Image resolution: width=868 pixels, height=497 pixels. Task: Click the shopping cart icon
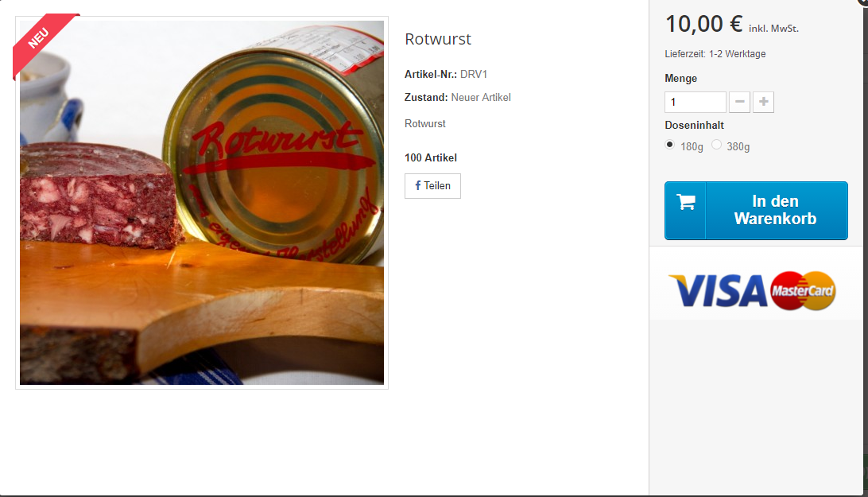(x=686, y=202)
